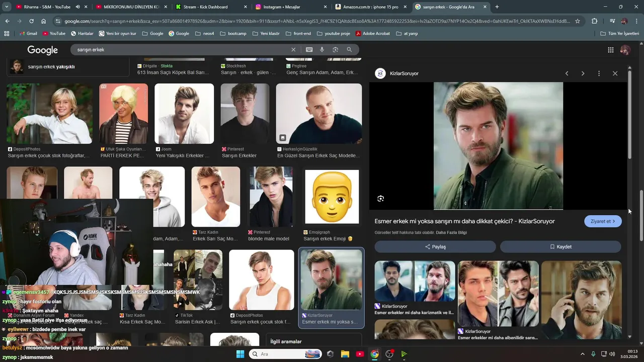Open taskbar volume control
The image size is (644, 362).
(612, 354)
